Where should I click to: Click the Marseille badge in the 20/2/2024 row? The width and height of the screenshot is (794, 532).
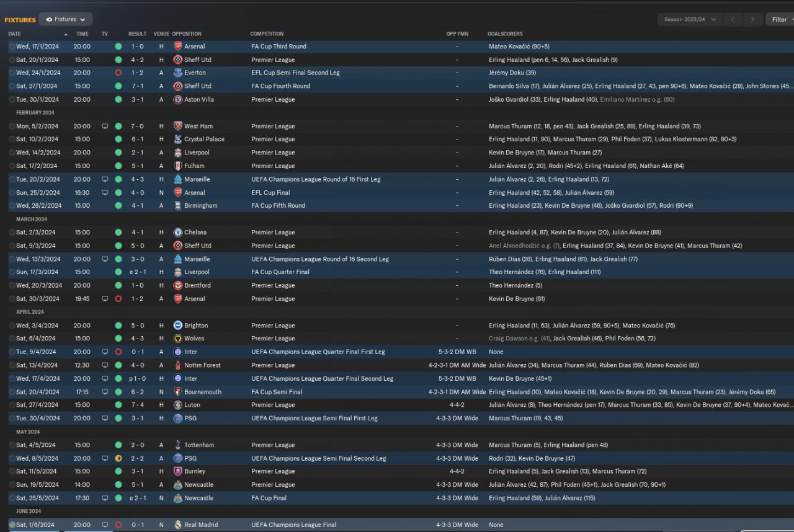(178, 180)
